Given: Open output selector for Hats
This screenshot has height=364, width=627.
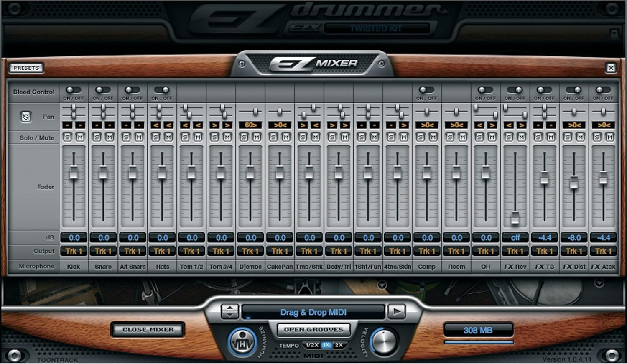Looking at the screenshot, I should click(162, 251).
